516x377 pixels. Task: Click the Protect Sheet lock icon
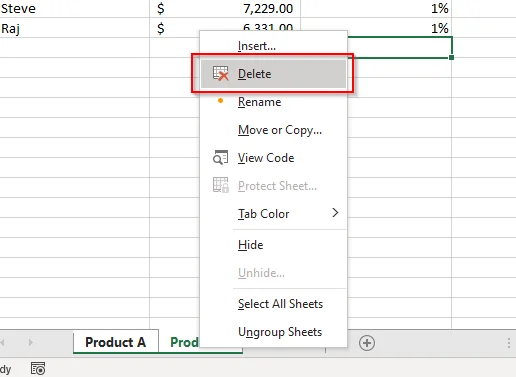221,185
